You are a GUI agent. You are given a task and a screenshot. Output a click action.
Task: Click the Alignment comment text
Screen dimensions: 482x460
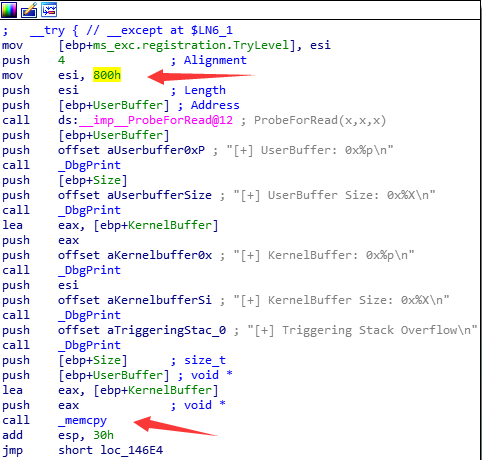(x=215, y=60)
